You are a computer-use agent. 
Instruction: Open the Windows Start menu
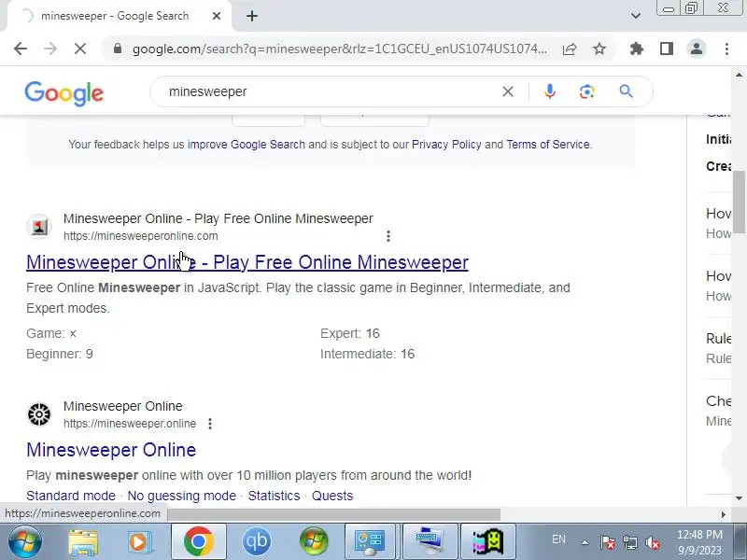coord(24,542)
